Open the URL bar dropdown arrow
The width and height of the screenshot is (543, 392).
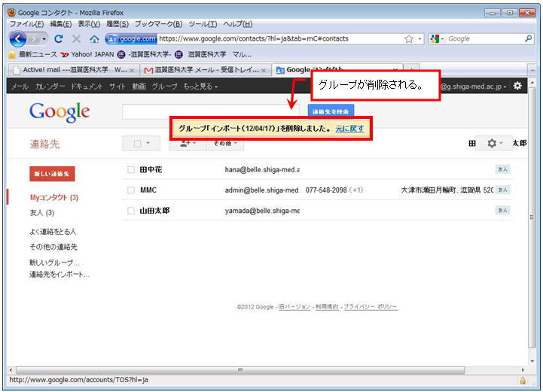click(x=419, y=39)
